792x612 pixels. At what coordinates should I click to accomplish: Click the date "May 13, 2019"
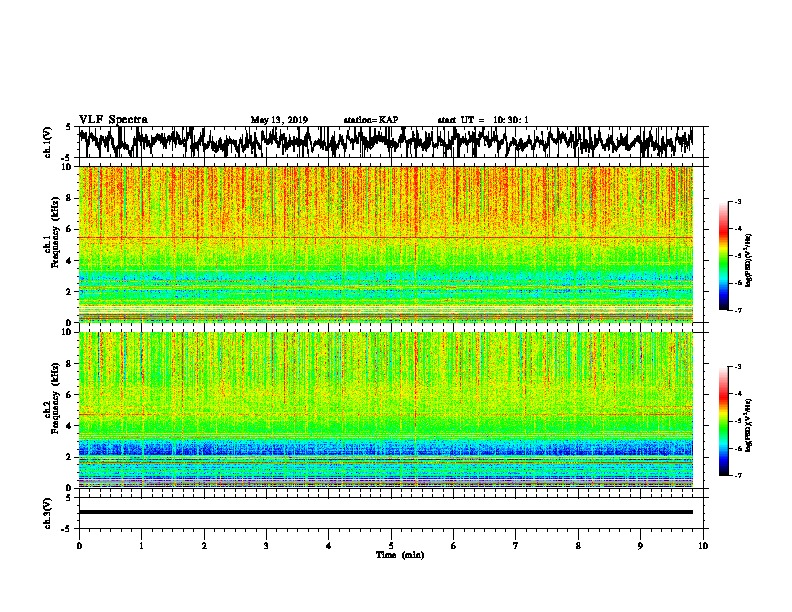pos(279,120)
